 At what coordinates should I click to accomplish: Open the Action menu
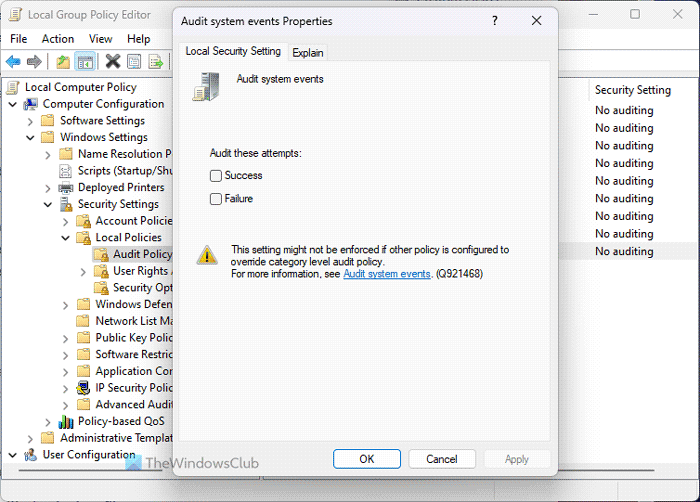pyautogui.click(x=58, y=39)
